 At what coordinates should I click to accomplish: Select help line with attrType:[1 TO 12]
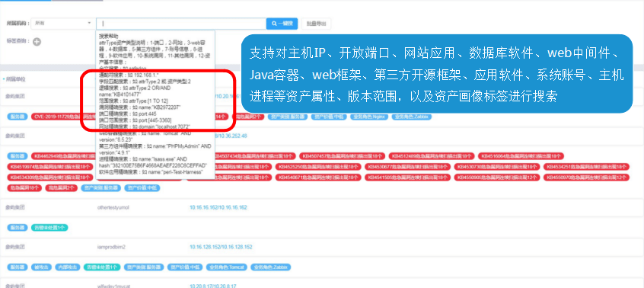[133, 101]
